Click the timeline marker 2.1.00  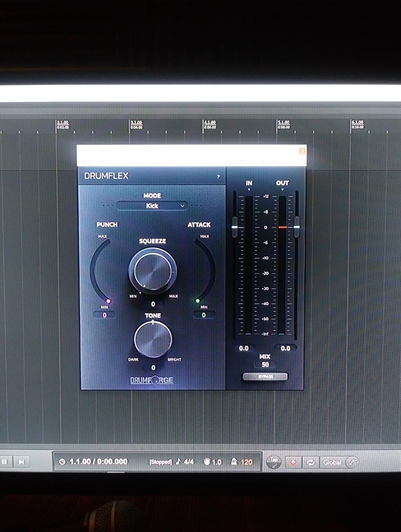point(63,123)
